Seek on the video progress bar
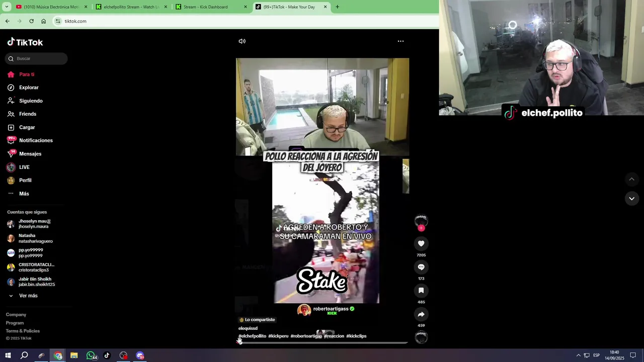 (x=323, y=343)
